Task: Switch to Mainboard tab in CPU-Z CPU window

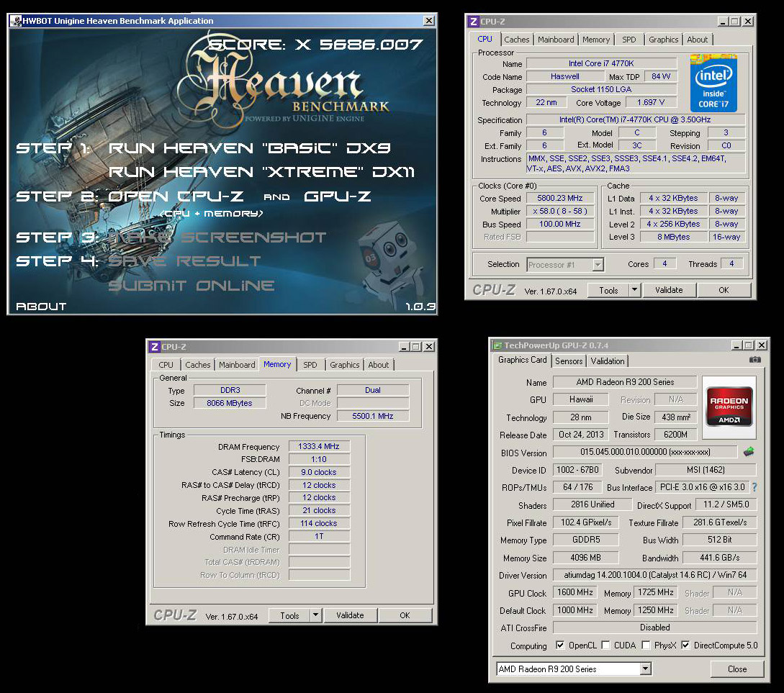Action: pyautogui.click(x=556, y=40)
